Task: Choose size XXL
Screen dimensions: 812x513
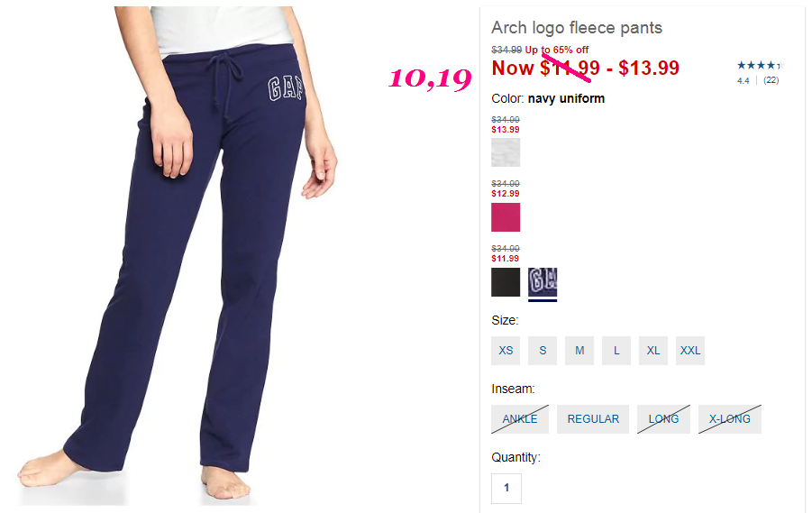Action: 689,351
